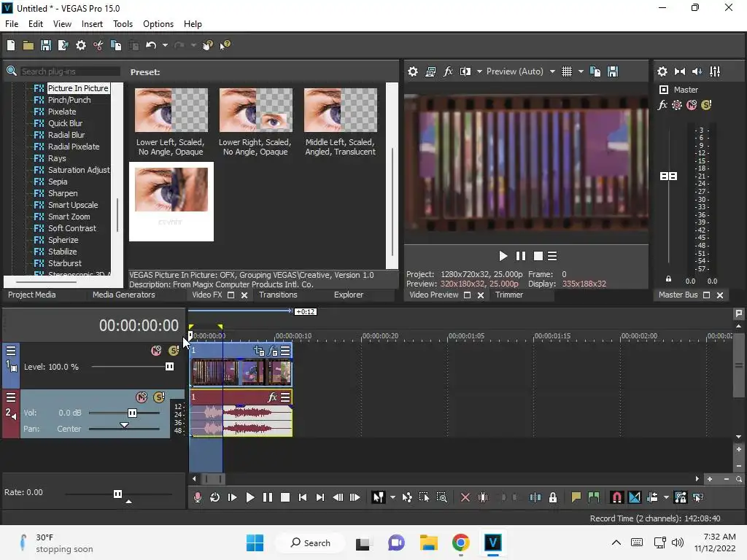
Task: Cut selection with the scissors icon
Action: point(98,45)
